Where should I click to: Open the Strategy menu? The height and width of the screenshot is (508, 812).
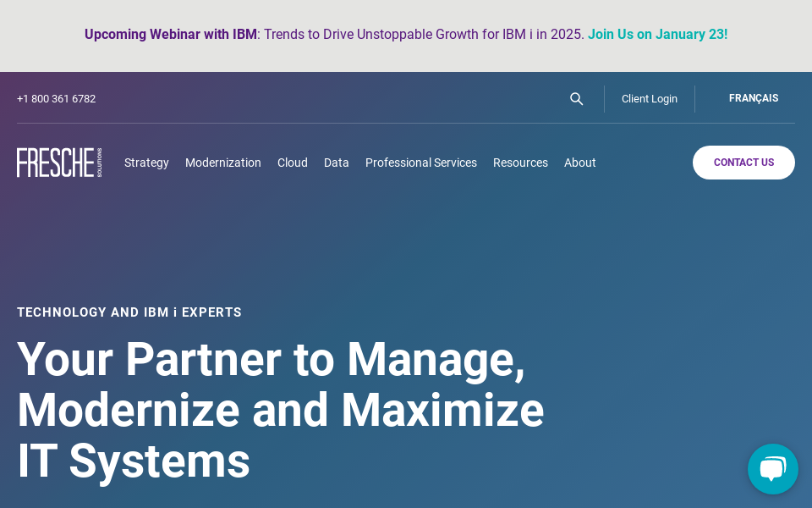(146, 163)
